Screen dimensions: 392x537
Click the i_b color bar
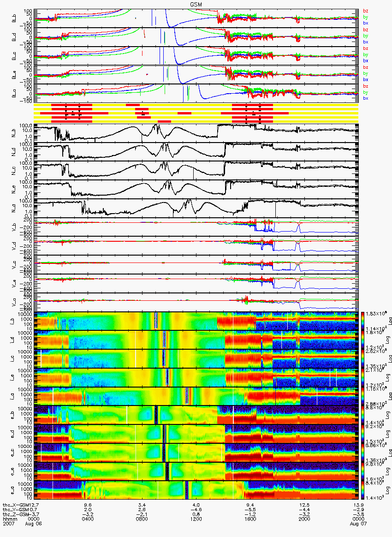pos(362,321)
